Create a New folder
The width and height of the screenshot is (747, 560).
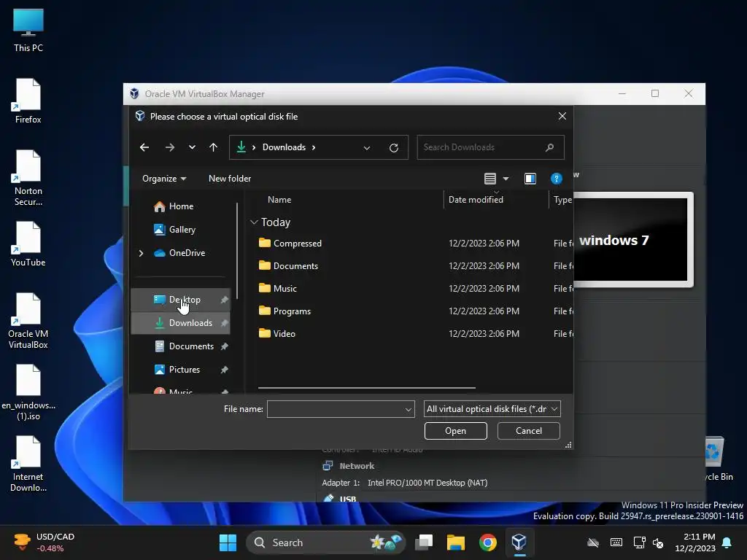(x=230, y=179)
